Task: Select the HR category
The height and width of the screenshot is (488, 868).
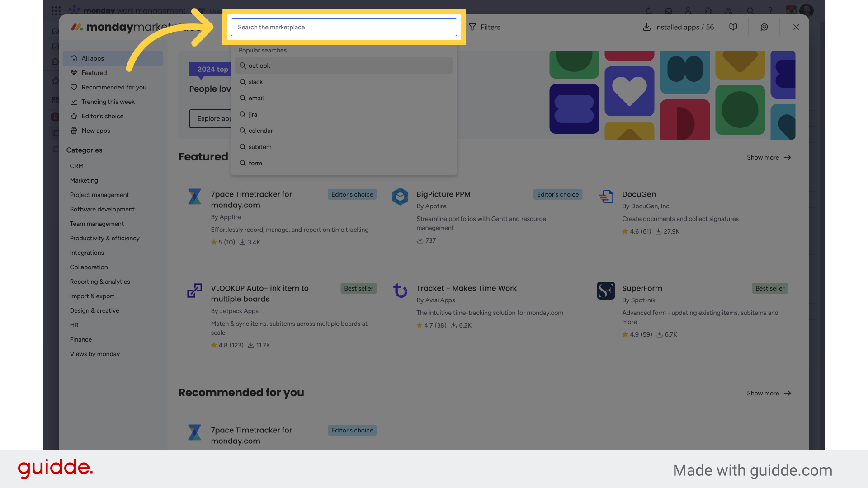Action: pos(74,325)
